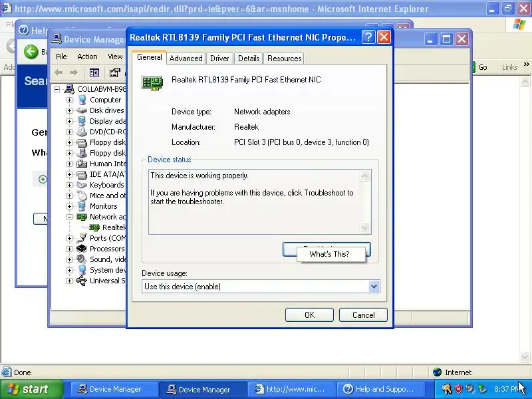Select the DVD/CD-ROM drives icon
Viewport: 532px width, 399px height.
tap(82, 132)
